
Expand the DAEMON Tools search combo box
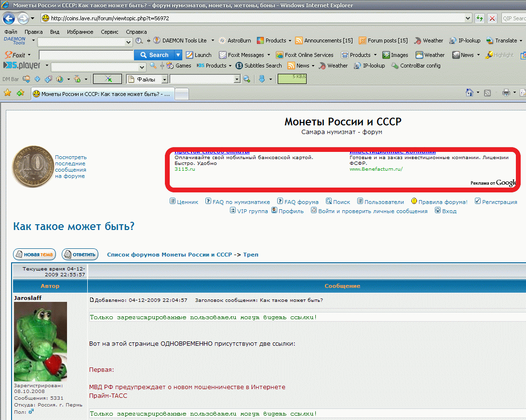(128, 42)
